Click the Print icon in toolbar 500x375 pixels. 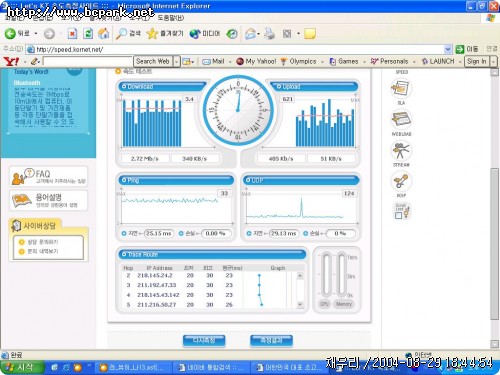tap(269, 33)
